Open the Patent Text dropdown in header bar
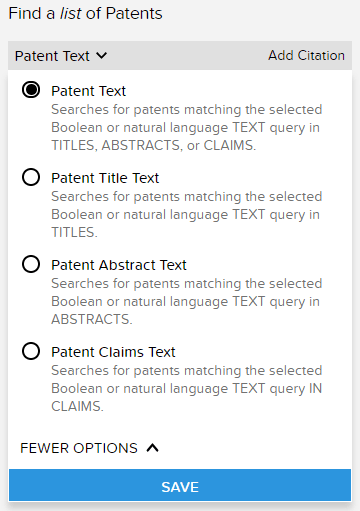Image resolution: width=360 pixels, height=511 pixels. coord(61,56)
